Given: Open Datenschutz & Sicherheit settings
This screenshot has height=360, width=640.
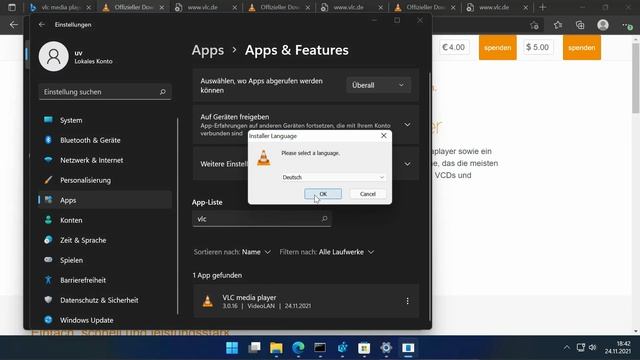Looking at the screenshot, I should click(x=104, y=300).
